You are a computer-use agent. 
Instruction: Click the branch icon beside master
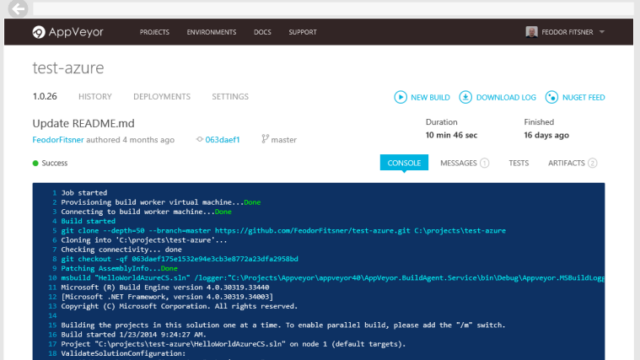(265, 139)
